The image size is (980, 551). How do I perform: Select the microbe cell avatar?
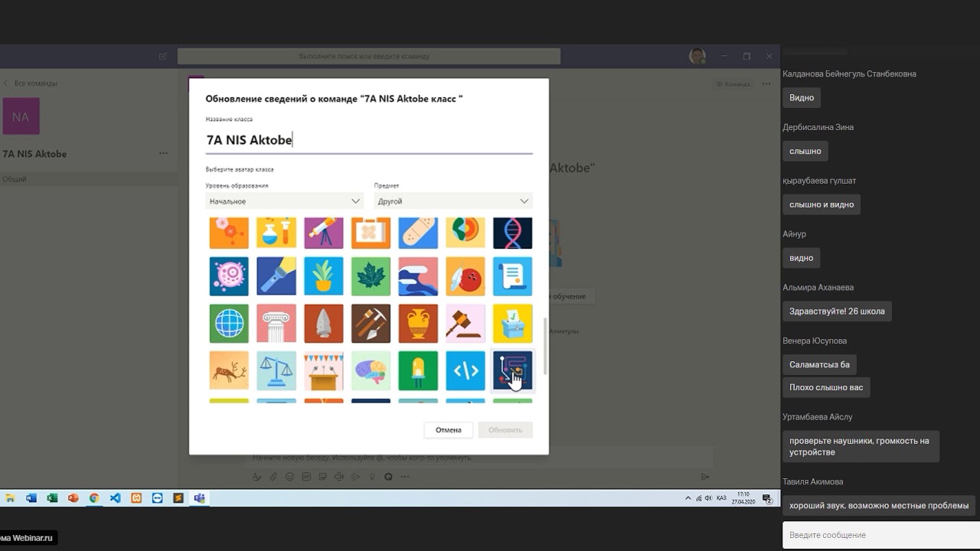(x=229, y=276)
